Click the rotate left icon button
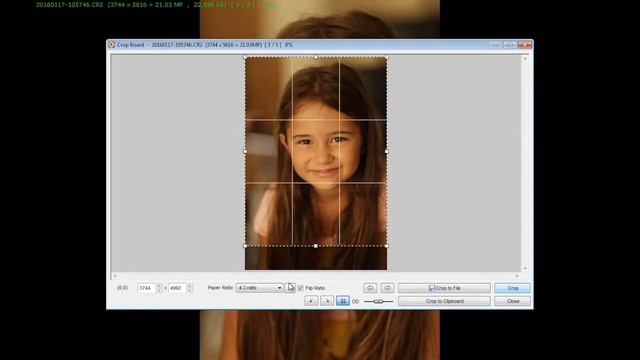Screen dimensions: 640x360 coord(311,301)
